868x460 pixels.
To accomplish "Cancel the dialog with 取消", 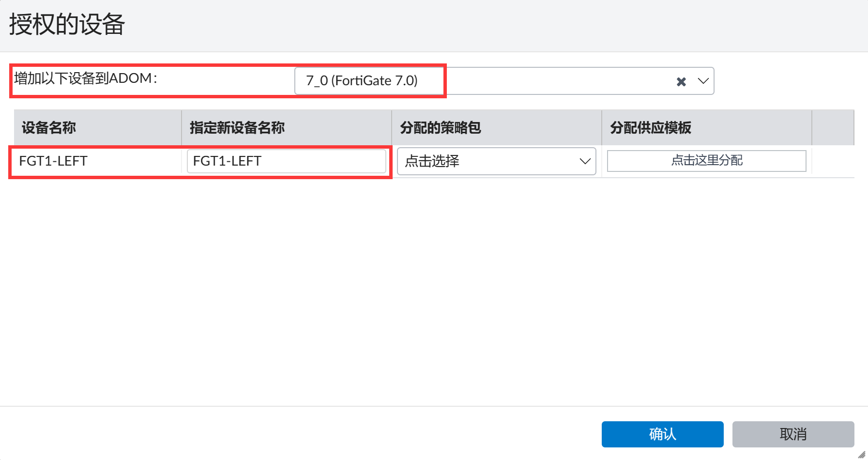I will pos(793,434).
